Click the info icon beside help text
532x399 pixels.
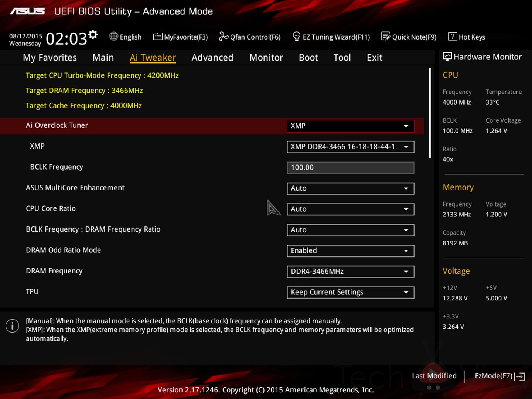pos(12,325)
